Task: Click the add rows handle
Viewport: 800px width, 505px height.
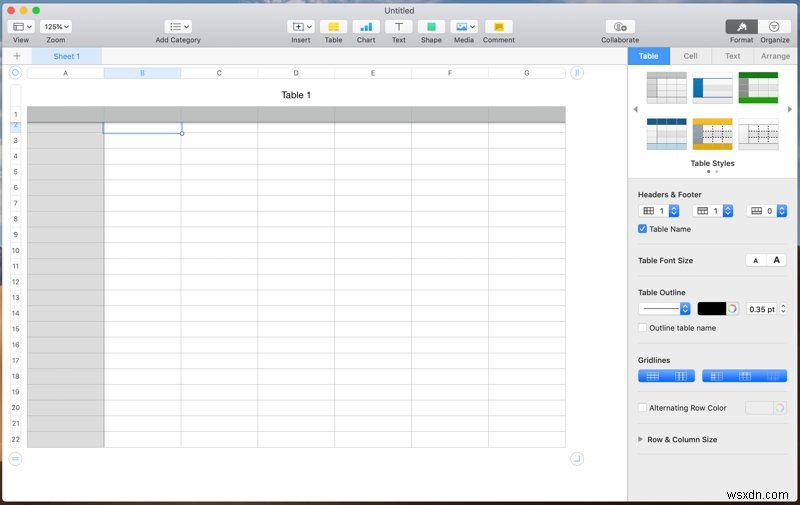Action: tap(15, 459)
